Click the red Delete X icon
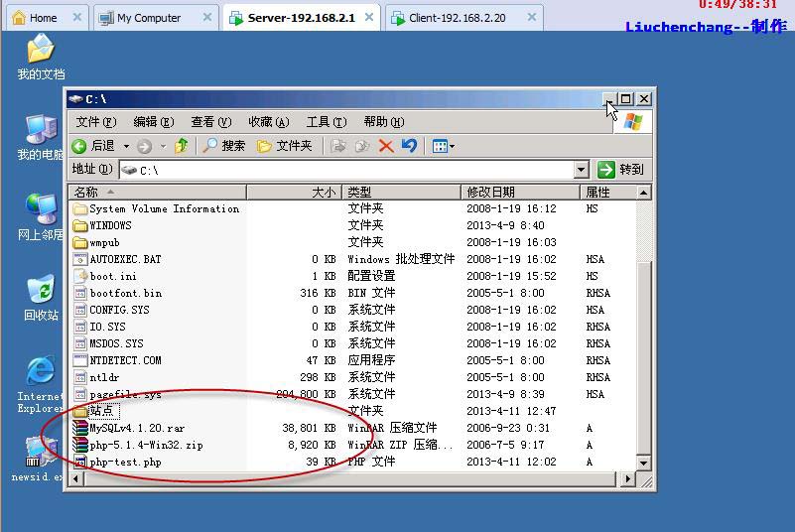The height and width of the screenshot is (532, 795). point(386,146)
